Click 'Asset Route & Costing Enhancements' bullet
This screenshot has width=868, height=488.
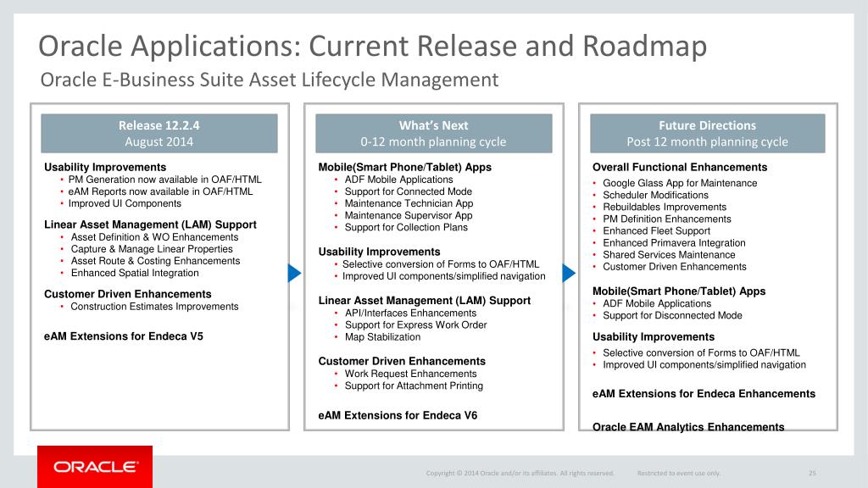tap(156, 261)
